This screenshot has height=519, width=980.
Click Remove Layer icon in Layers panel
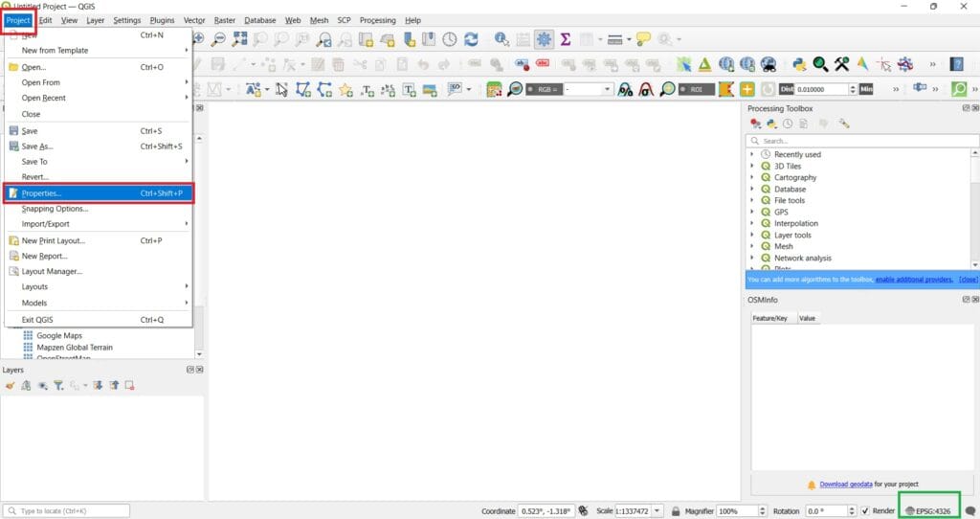[129, 386]
